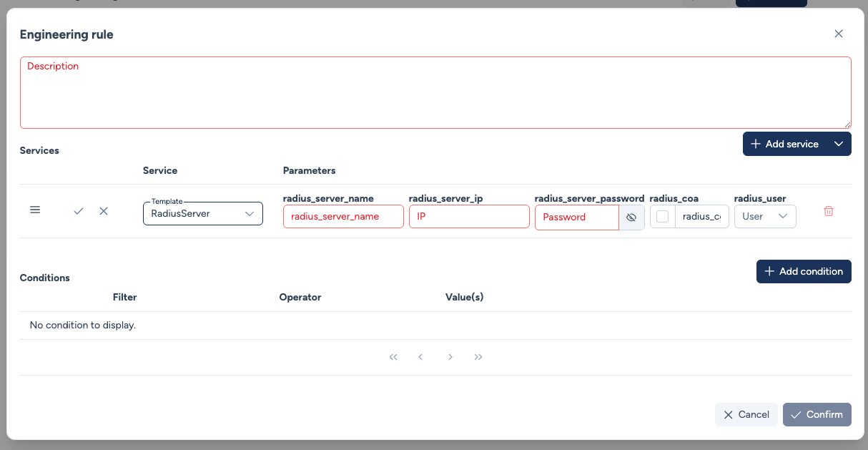
Task: Open the RadiusServer template dropdown
Action: [x=203, y=214]
